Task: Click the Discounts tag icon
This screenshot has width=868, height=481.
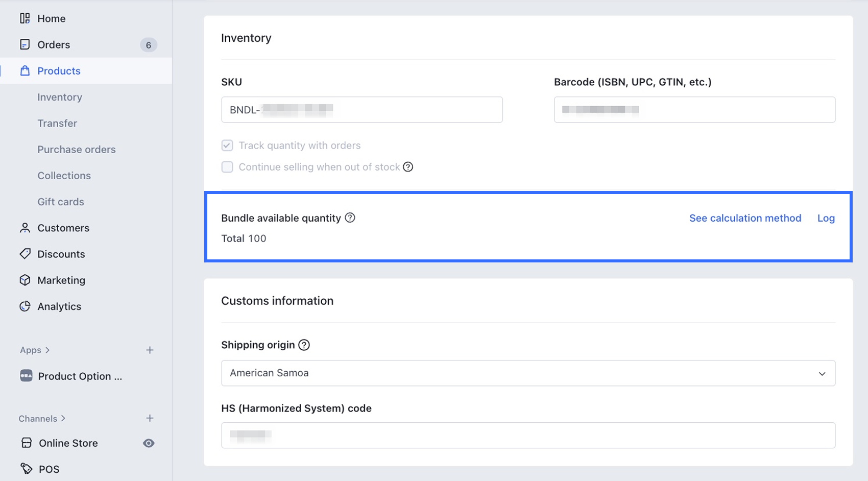Action: [25, 254]
